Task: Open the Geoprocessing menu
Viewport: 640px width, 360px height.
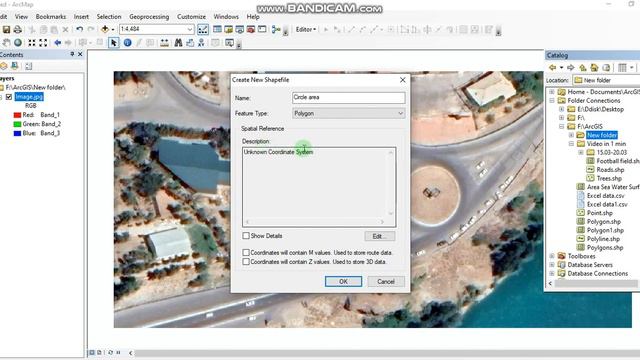Action: click(x=149, y=17)
